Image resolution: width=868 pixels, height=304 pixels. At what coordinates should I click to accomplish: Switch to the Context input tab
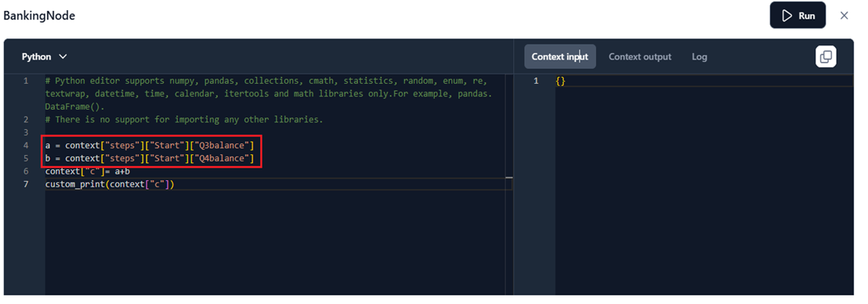559,56
